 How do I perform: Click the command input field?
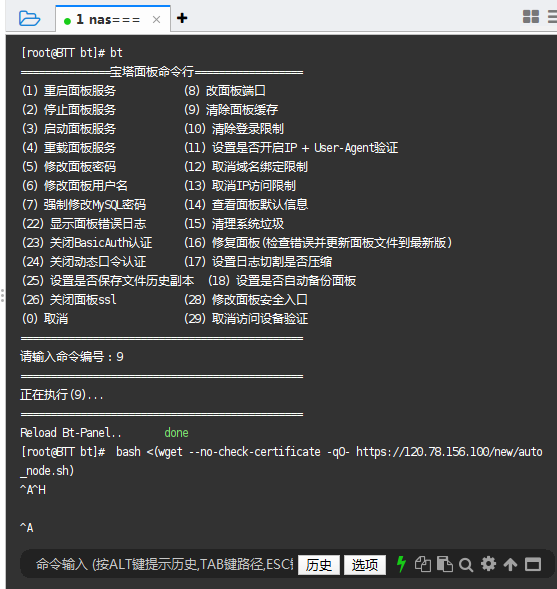164,564
